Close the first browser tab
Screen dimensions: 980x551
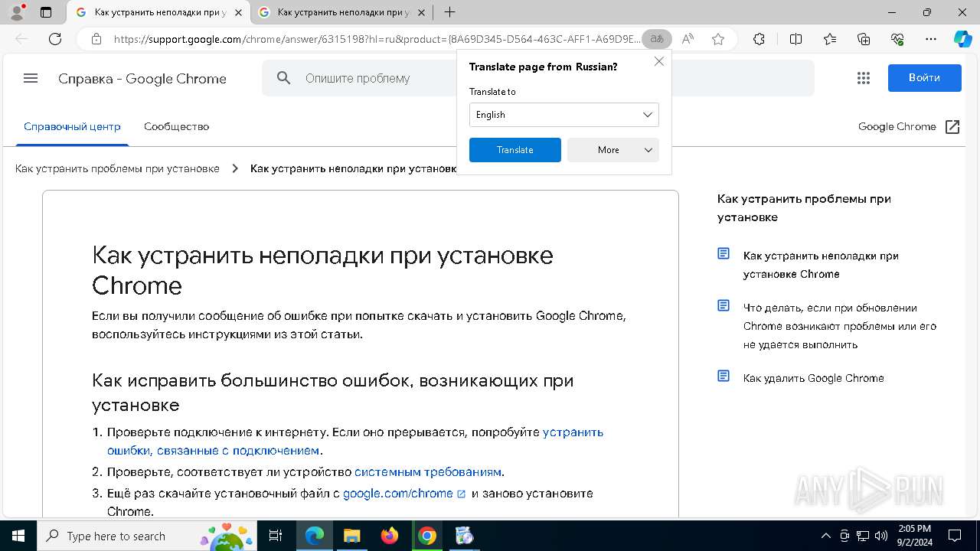(238, 12)
